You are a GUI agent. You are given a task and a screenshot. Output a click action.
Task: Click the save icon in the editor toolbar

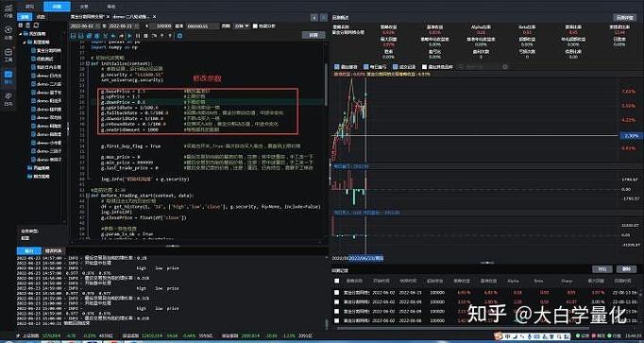click(73, 36)
